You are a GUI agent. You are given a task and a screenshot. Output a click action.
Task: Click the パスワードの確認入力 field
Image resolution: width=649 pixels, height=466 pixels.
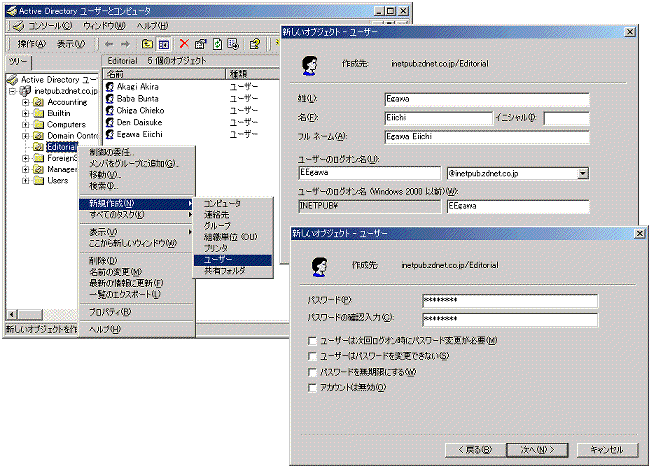508,319
